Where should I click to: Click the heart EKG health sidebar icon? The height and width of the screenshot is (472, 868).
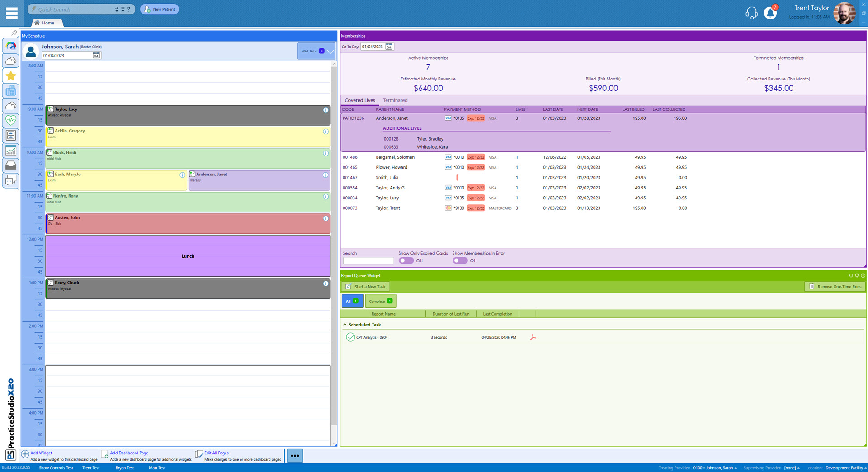10,119
